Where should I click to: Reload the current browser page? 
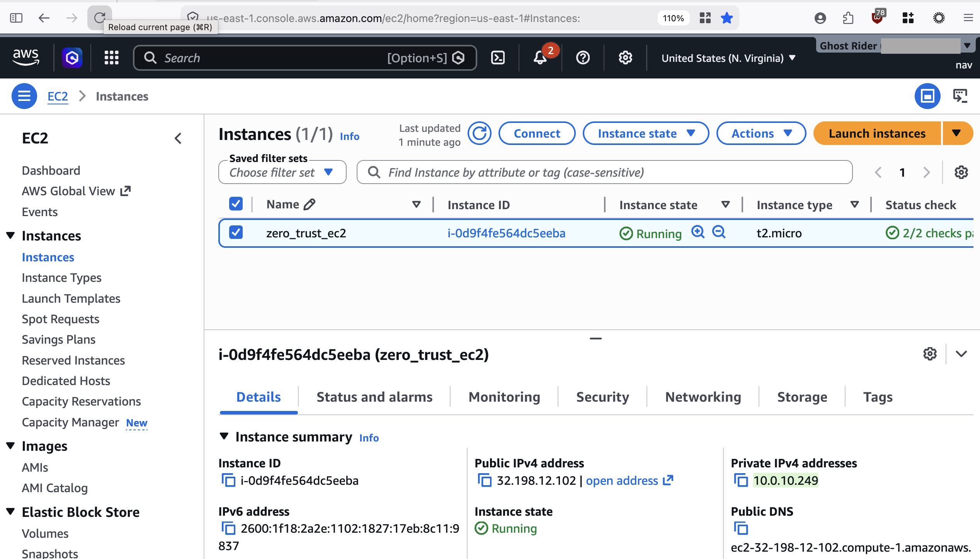100,18
